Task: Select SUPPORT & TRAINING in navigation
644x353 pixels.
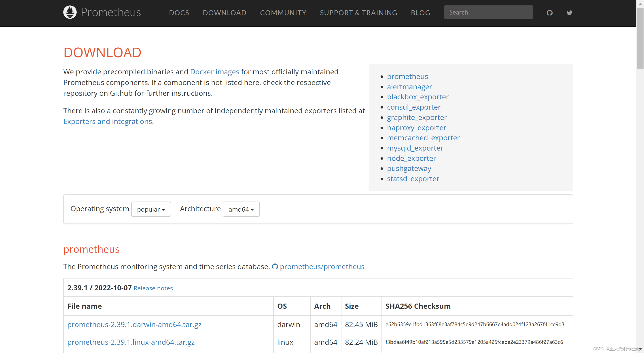Action: click(358, 13)
